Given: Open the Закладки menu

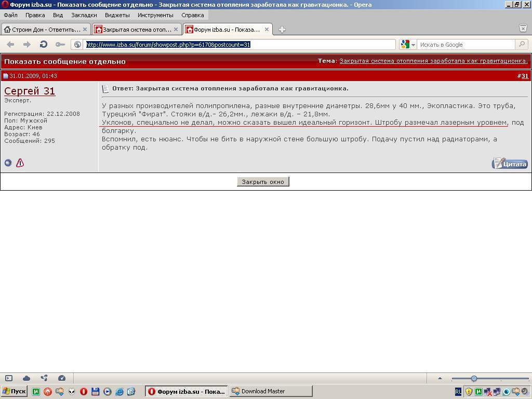Looking at the screenshot, I should tap(84, 15).
